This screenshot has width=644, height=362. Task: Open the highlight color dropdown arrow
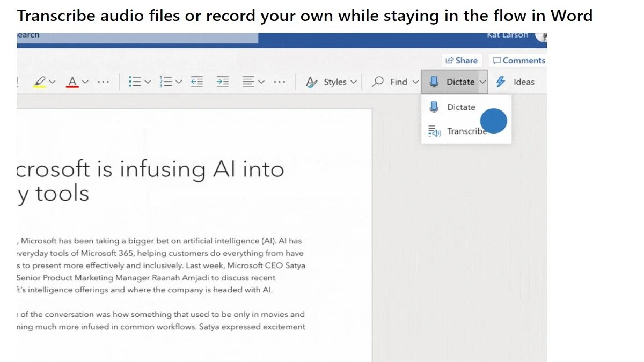[x=53, y=82]
